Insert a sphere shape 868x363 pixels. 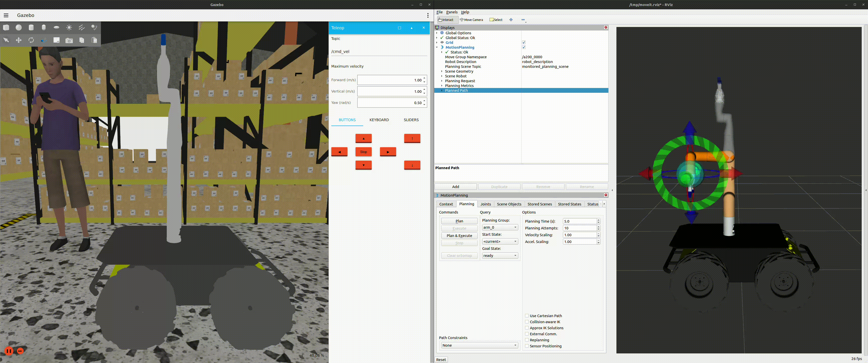click(x=19, y=28)
